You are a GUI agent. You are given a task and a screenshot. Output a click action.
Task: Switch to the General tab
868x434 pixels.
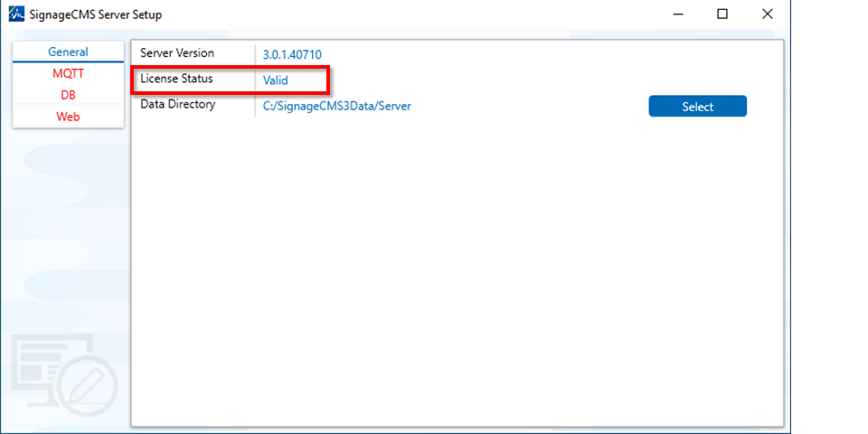68,52
